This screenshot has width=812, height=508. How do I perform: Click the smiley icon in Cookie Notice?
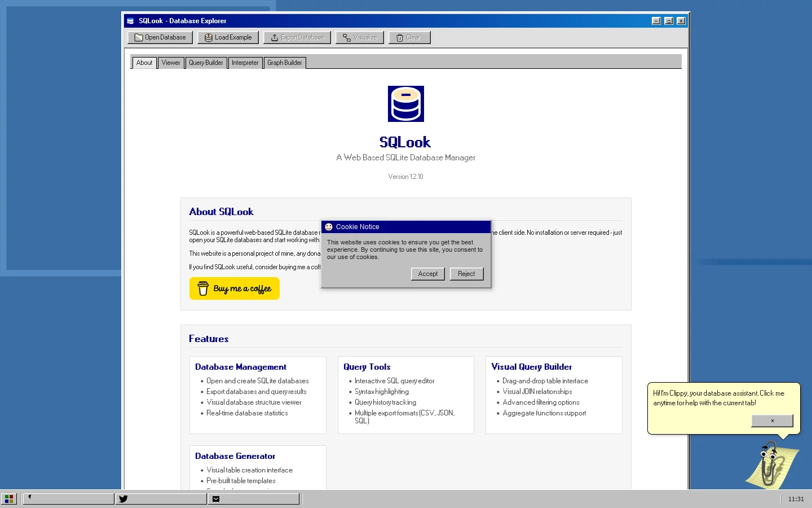(x=329, y=227)
